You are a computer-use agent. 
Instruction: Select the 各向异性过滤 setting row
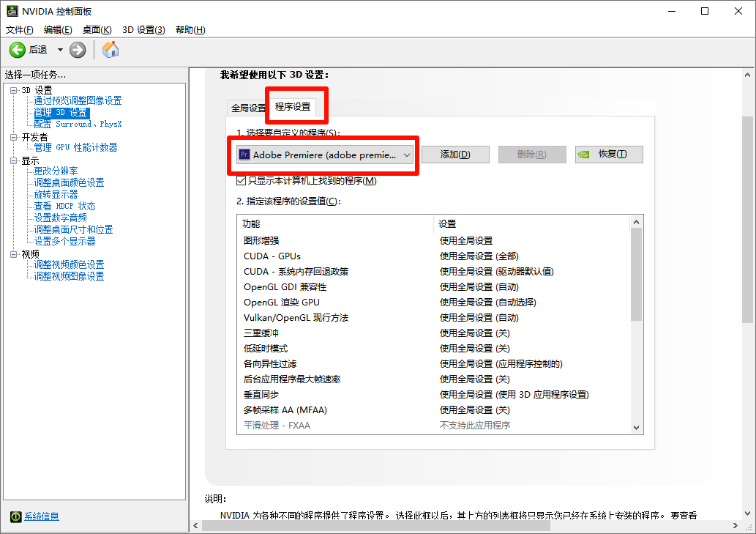click(434, 364)
